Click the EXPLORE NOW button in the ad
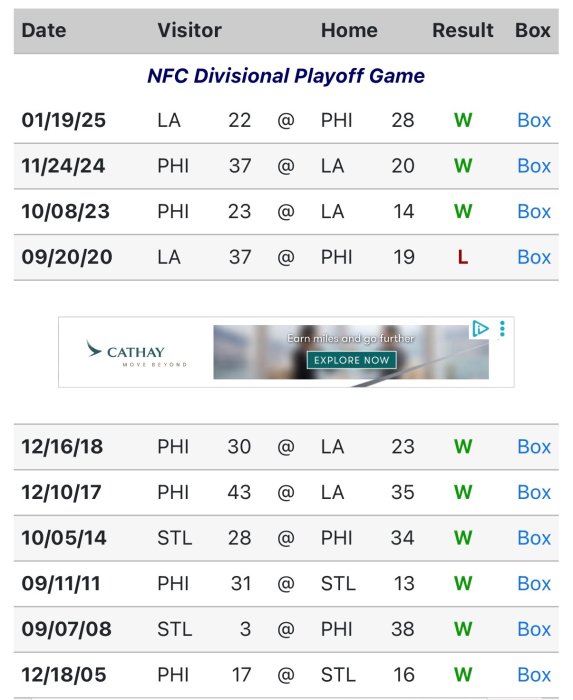Screen dimensions: 573x700 pyautogui.click(x=351, y=360)
